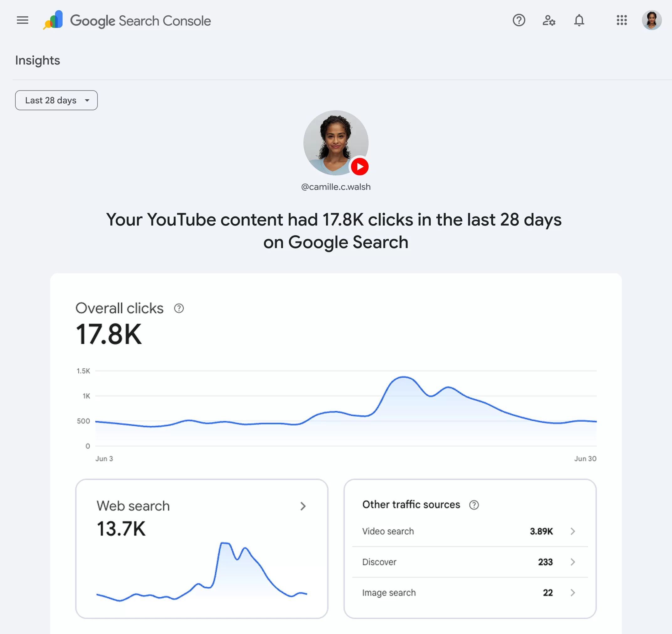
Task: Open the Google apps grid
Action: pos(621,20)
